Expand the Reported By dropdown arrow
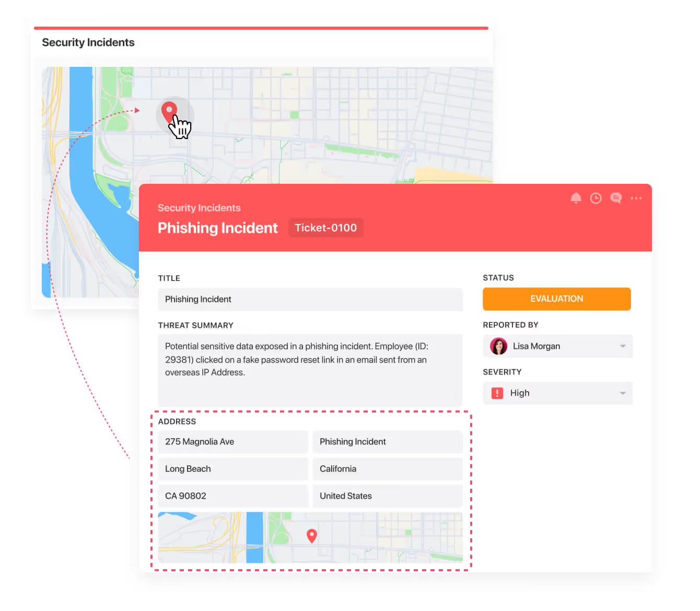 tap(622, 346)
